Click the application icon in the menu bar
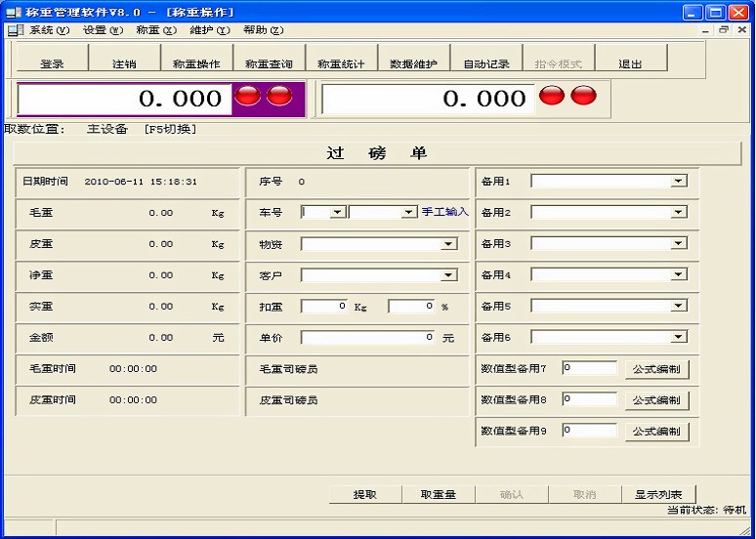Viewport: 756px width, 539px height. coord(14,30)
